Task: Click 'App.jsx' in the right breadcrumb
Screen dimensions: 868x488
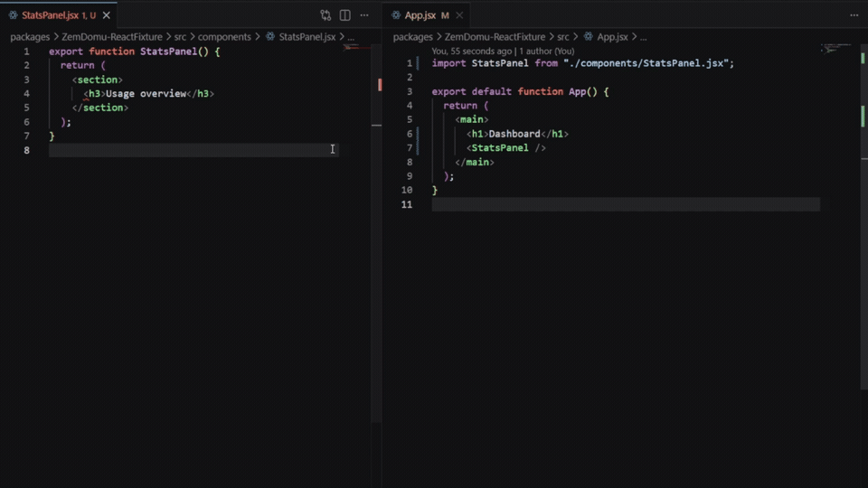Action: (x=612, y=37)
